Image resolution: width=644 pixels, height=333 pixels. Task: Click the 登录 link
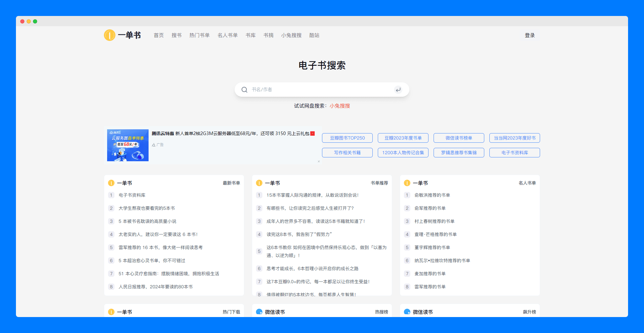(x=530, y=35)
